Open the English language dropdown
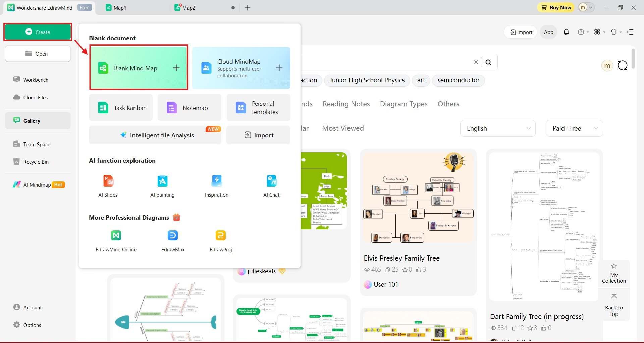The width and height of the screenshot is (644, 343). pos(498,128)
